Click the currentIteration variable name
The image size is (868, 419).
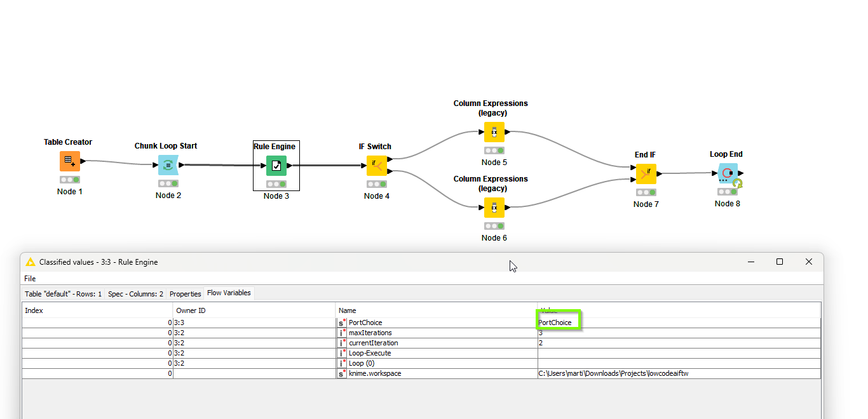373,343
